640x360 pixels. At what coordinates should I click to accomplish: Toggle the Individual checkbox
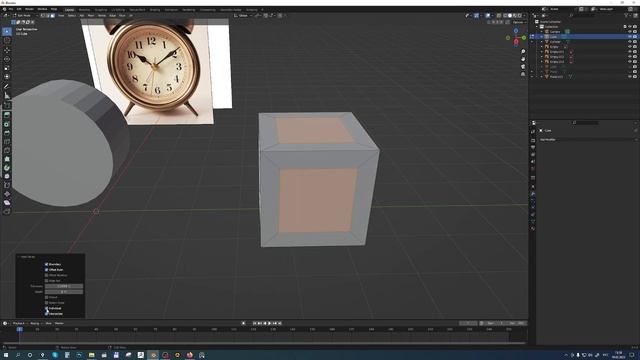[x=47, y=308]
